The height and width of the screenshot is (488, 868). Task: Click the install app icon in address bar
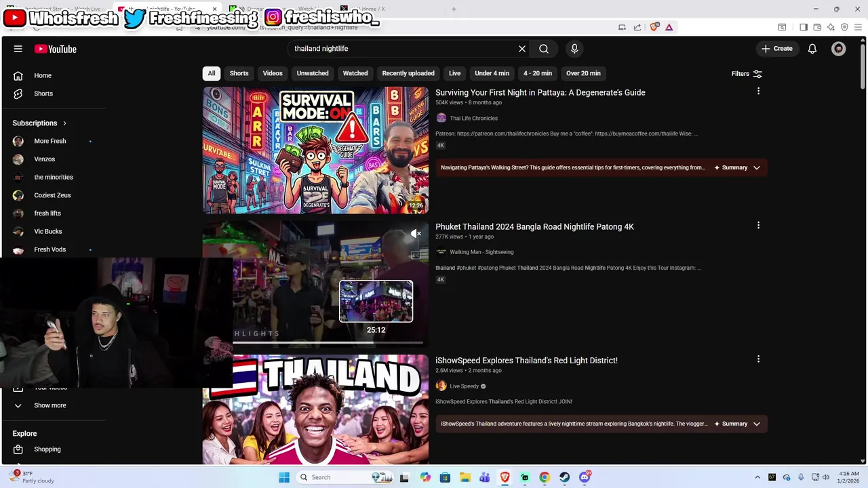click(x=622, y=27)
